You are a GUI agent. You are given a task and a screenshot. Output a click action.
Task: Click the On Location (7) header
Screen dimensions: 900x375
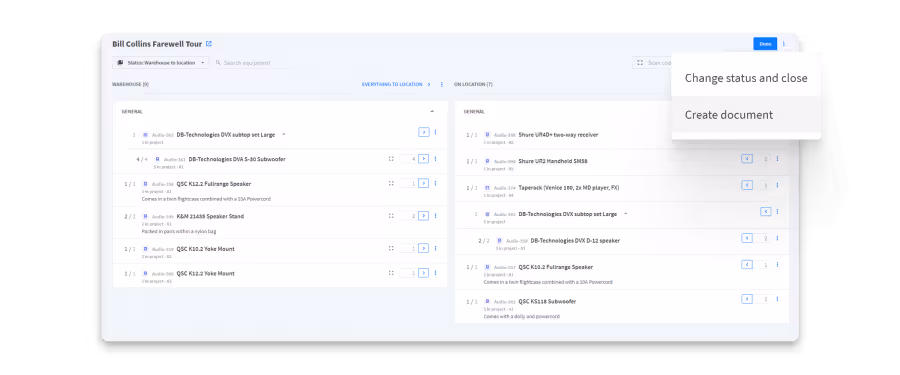(473, 84)
